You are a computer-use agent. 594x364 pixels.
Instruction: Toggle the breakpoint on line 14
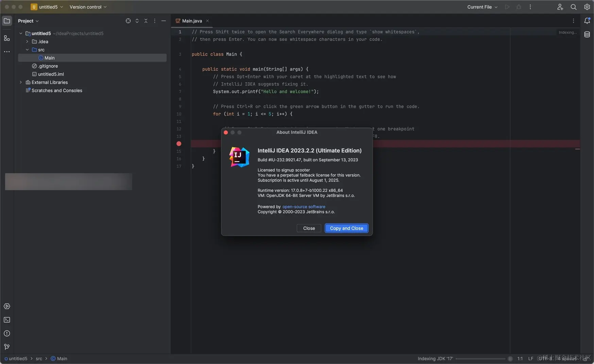[179, 144]
